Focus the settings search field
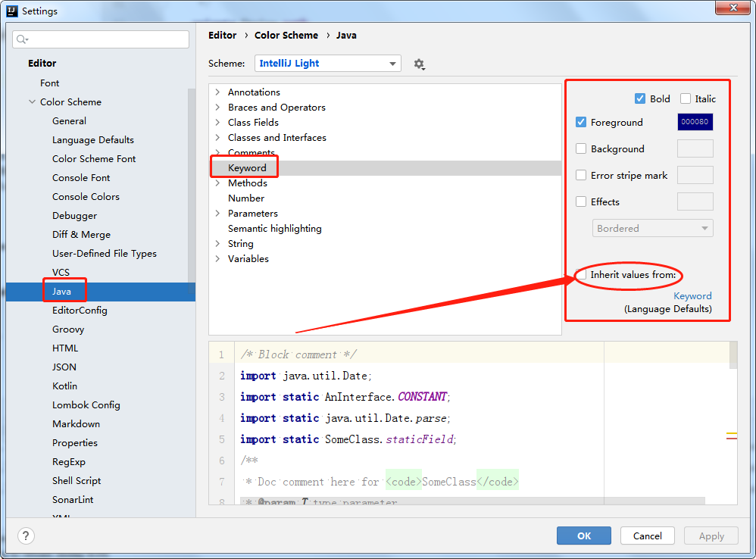 (x=101, y=39)
